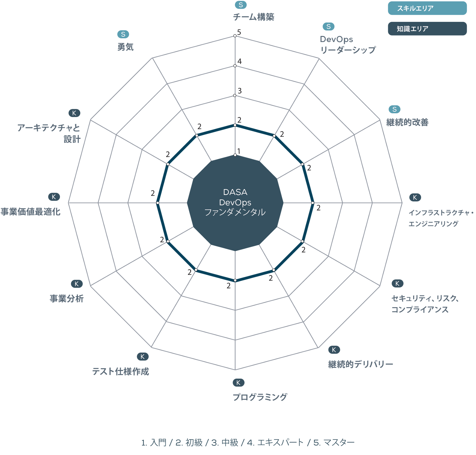The height and width of the screenshot is (455, 476).
Task: Click the 知識エリア legend button
Action: tap(427, 29)
